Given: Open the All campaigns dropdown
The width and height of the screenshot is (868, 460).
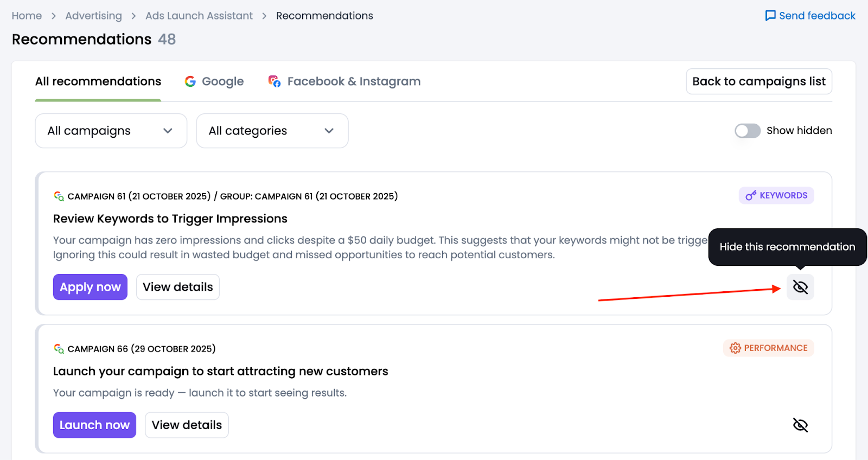Looking at the screenshot, I should [x=111, y=131].
